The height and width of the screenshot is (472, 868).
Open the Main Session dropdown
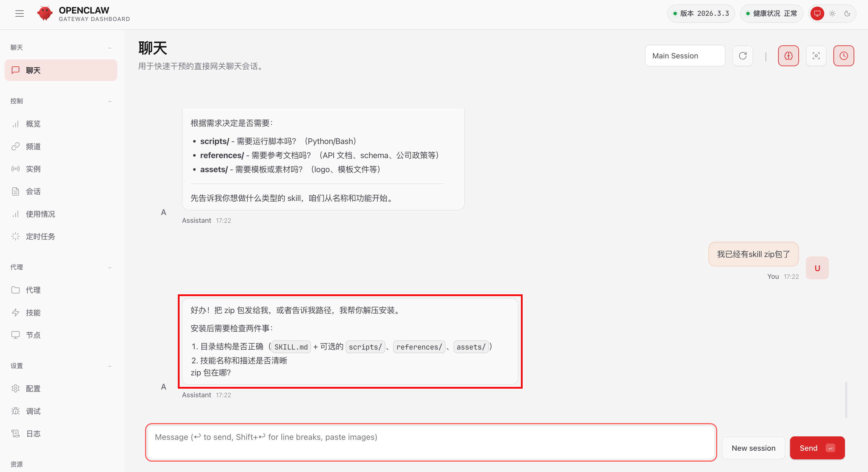coord(685,56)
